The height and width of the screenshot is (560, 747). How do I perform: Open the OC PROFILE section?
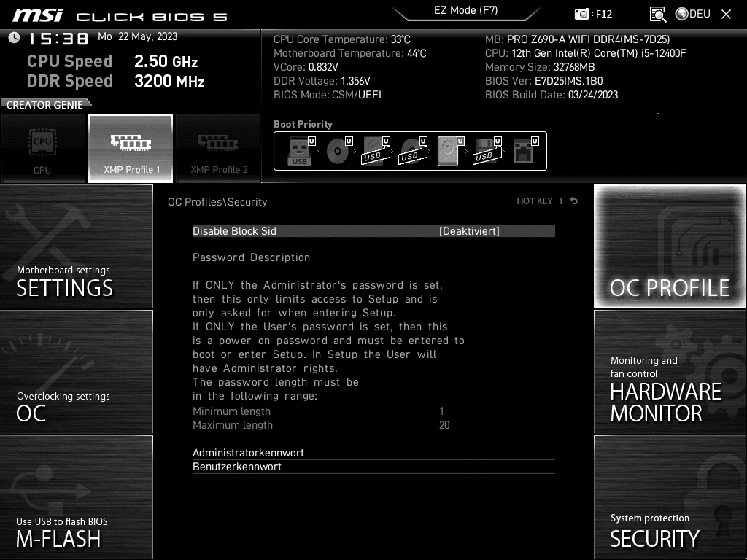point(670,246)
